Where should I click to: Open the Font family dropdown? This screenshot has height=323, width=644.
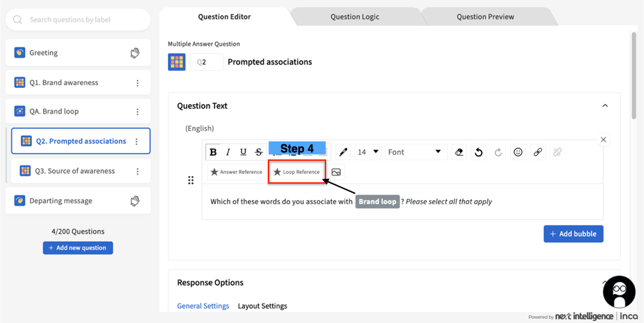click(414, 152)
